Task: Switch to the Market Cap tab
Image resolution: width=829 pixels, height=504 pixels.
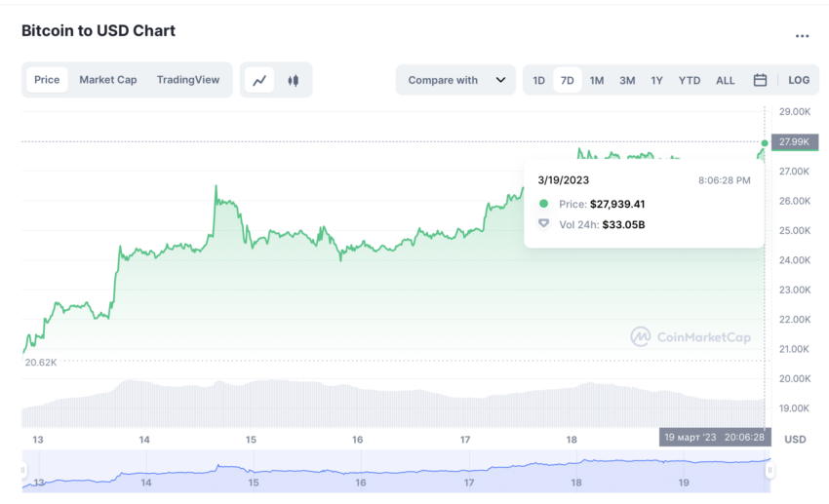Action: click(108, 80)
